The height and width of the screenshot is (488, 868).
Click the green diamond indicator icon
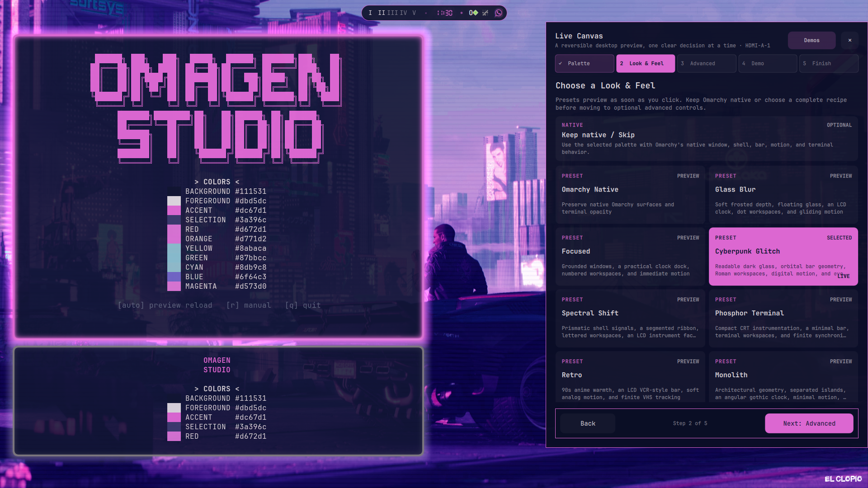tap(475, 13)
